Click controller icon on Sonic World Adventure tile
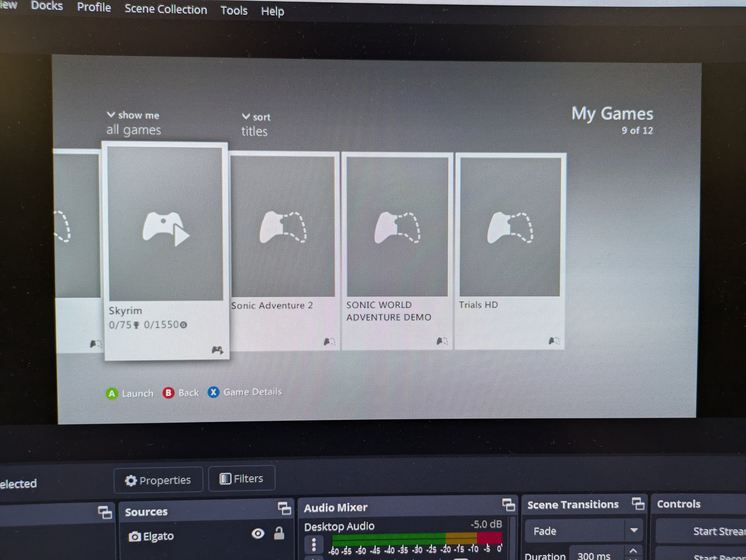Image resolution: width=746 pixels, height=560 pixels. (x=397, y=228)
